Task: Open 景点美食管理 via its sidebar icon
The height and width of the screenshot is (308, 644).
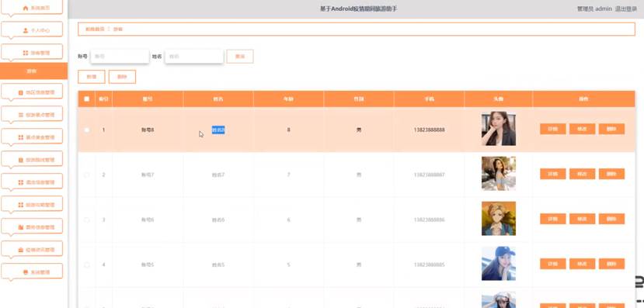Action: (21, 137)
